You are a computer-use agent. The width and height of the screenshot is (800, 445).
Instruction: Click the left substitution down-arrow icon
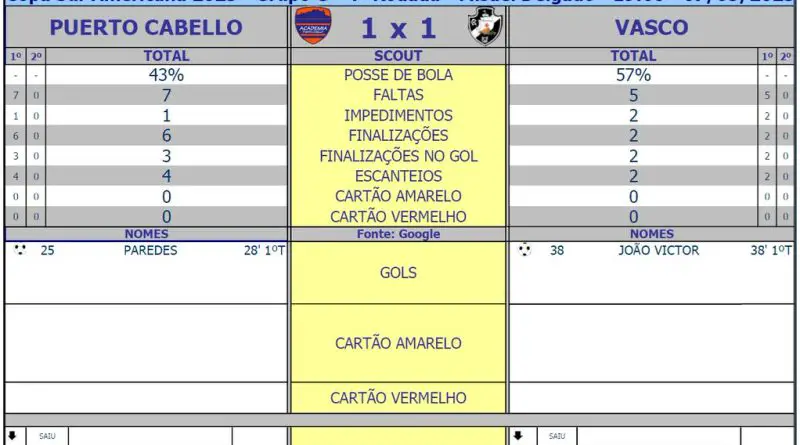[x=12, y=435]
